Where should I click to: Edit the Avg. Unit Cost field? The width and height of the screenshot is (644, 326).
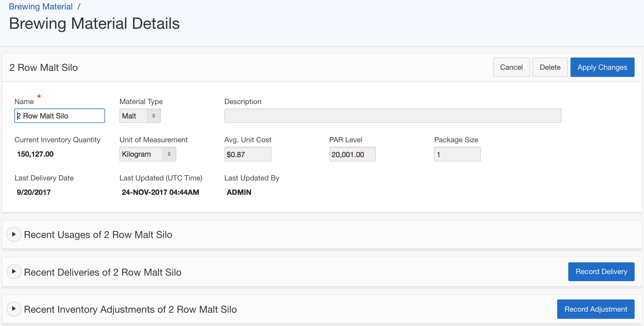pyautogui.click(x=248, y=154)
